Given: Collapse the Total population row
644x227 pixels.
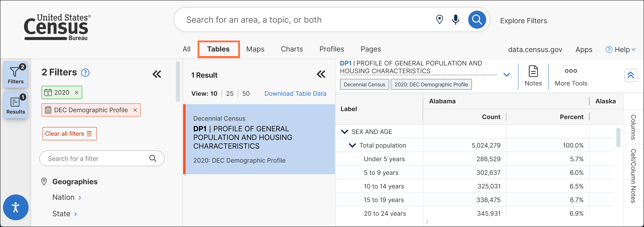Looking at the screenshot, I should point(352,145).
